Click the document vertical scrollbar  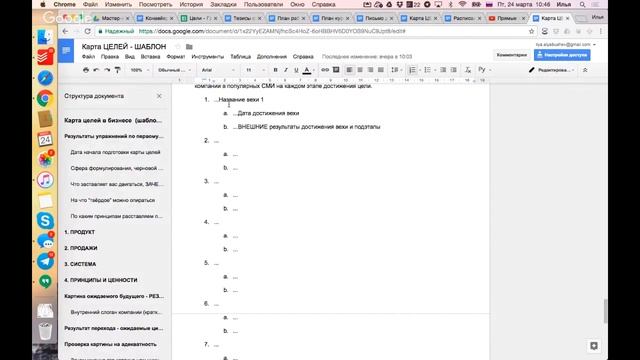click(x=605, y=311)
